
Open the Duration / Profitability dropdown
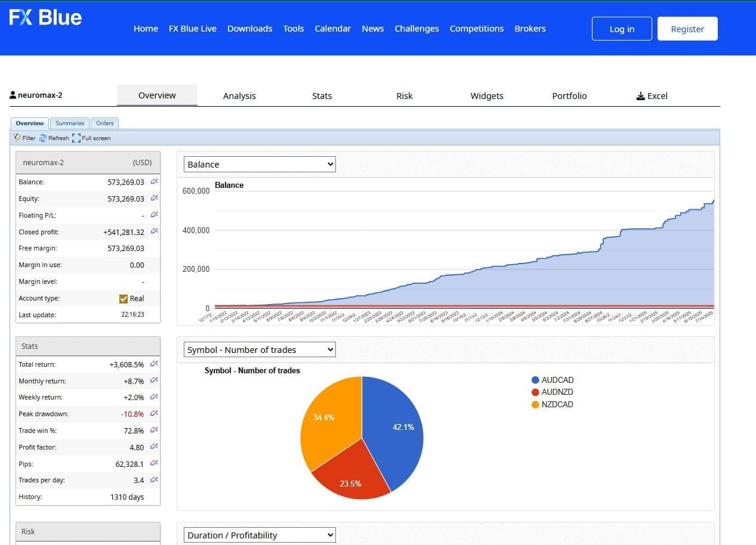[260, 535]
